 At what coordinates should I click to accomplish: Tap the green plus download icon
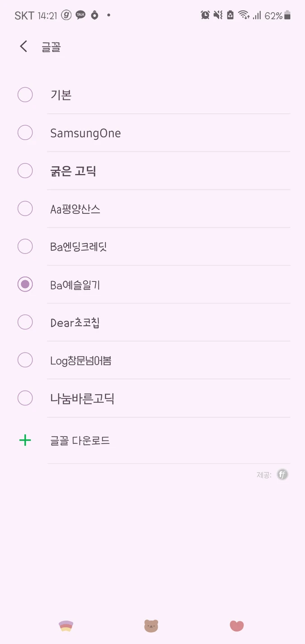(x=25, y=440)
